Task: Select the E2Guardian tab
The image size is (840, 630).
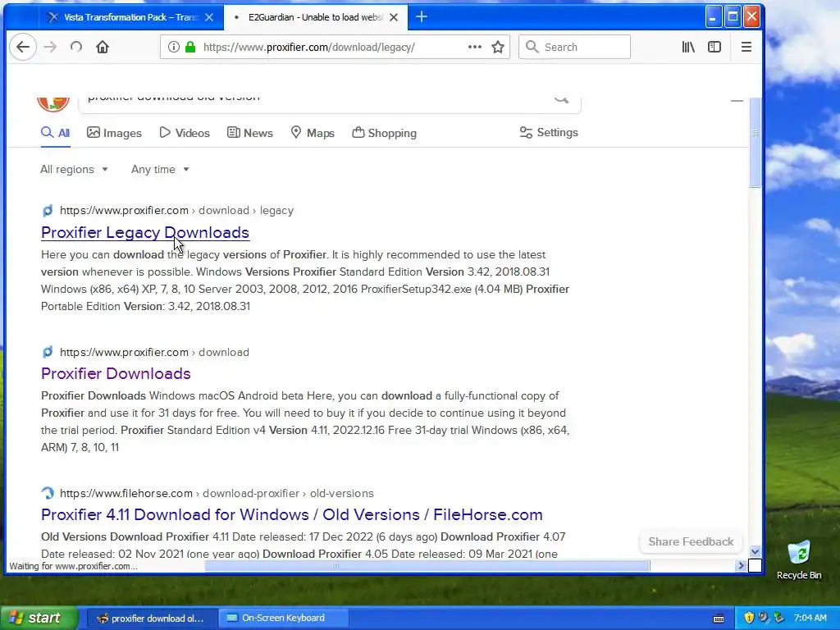Action: point(316,17)
